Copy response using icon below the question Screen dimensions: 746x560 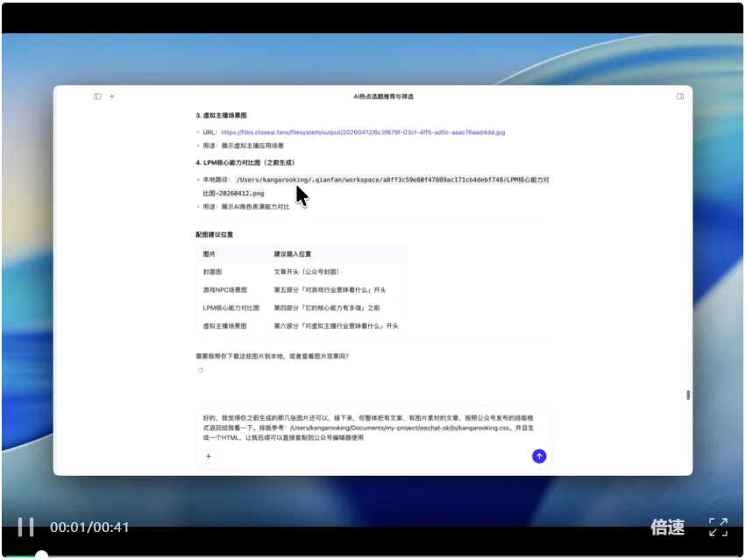pos(201,371)
